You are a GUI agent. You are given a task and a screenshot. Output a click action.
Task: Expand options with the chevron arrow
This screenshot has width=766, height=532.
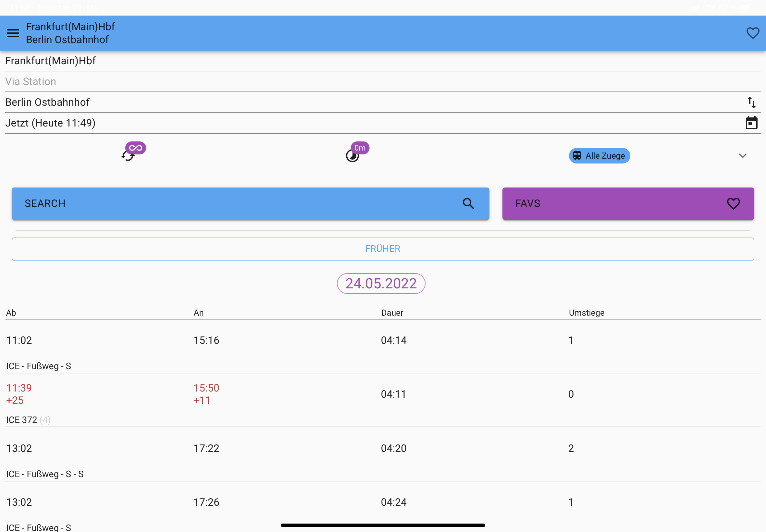[742, 156]
